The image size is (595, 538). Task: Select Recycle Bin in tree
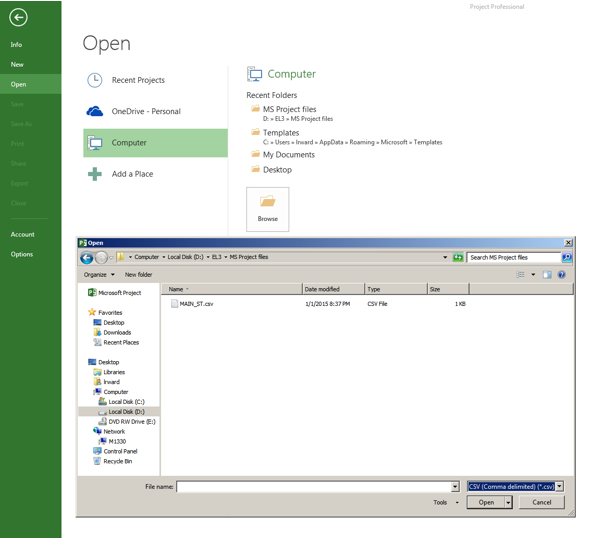113,461
